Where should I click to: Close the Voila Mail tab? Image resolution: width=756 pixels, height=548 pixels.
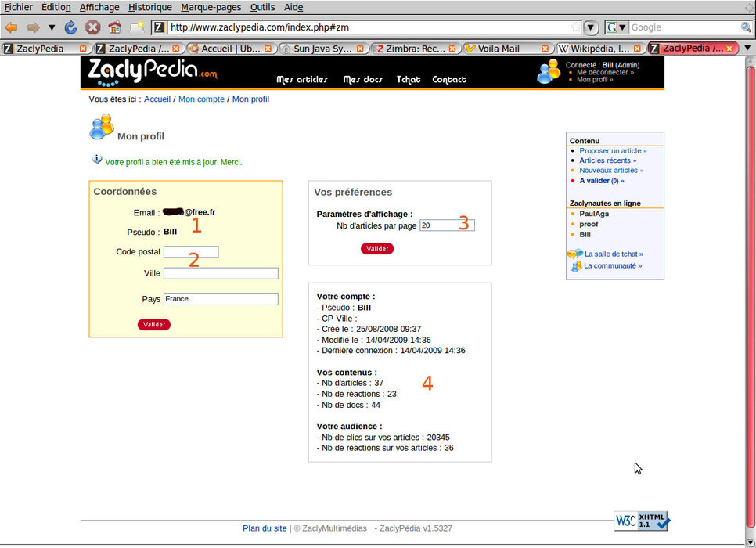coord(546,49)
